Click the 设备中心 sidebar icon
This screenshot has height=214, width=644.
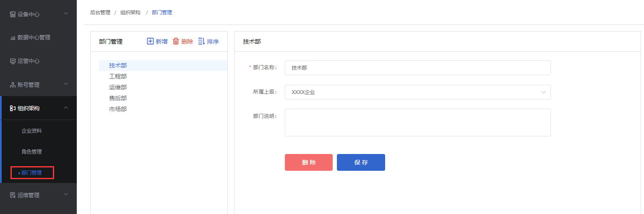point(13,14)
